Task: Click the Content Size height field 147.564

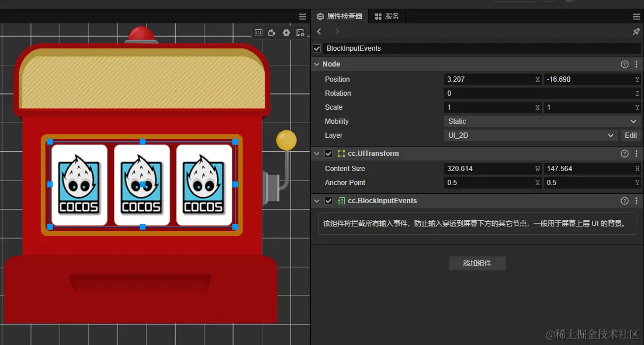Action: [x=592, y=169]
